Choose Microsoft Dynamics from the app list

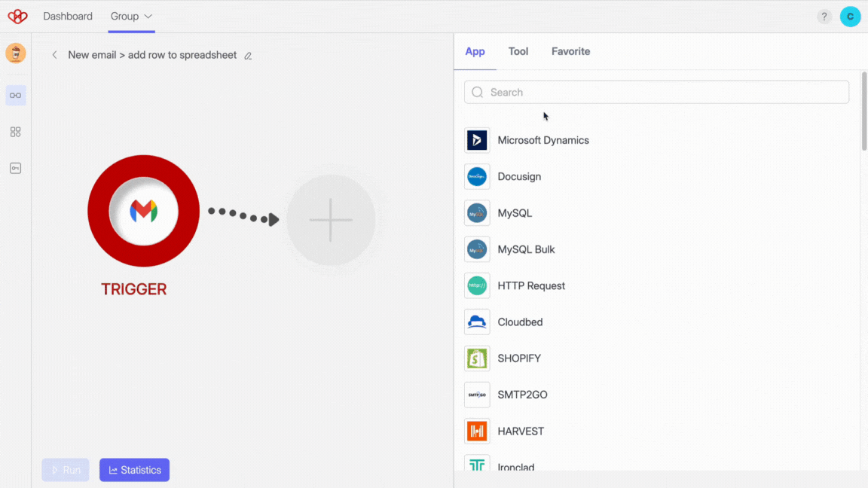[x=543, y=141]
